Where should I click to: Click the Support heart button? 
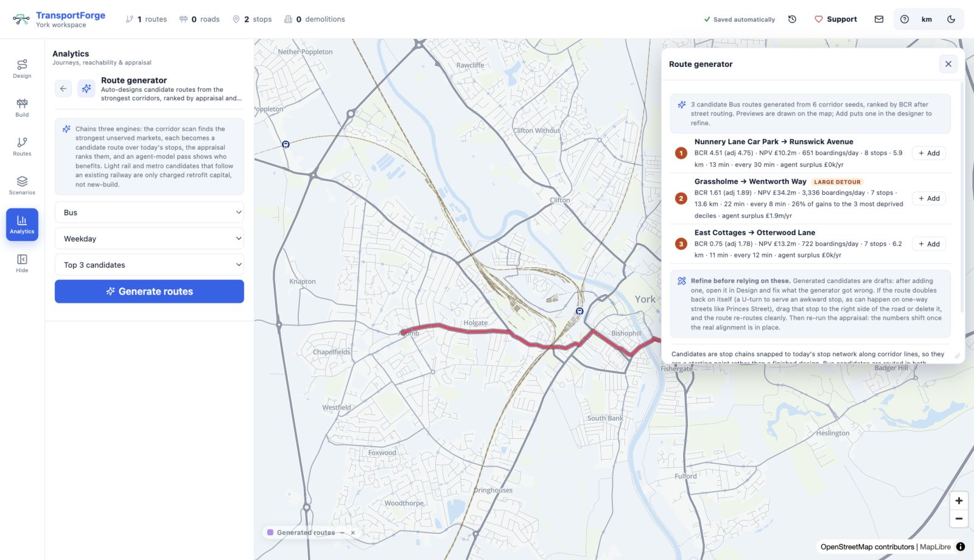coord(836,19)
